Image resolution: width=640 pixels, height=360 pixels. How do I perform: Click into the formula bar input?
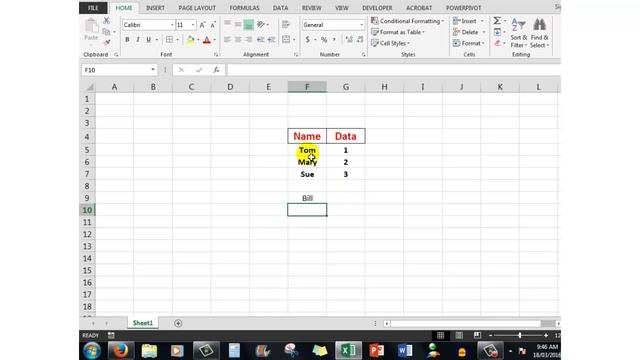point(393,70)
